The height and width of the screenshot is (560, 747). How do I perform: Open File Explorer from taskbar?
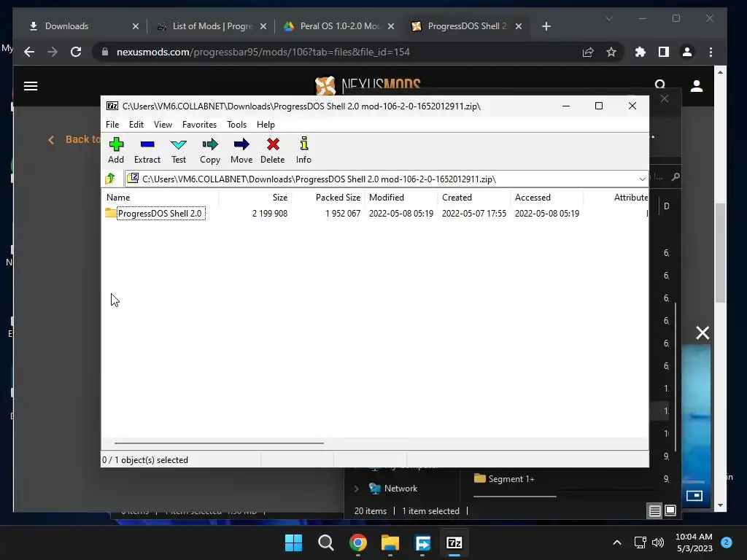[x=390, y=542]
